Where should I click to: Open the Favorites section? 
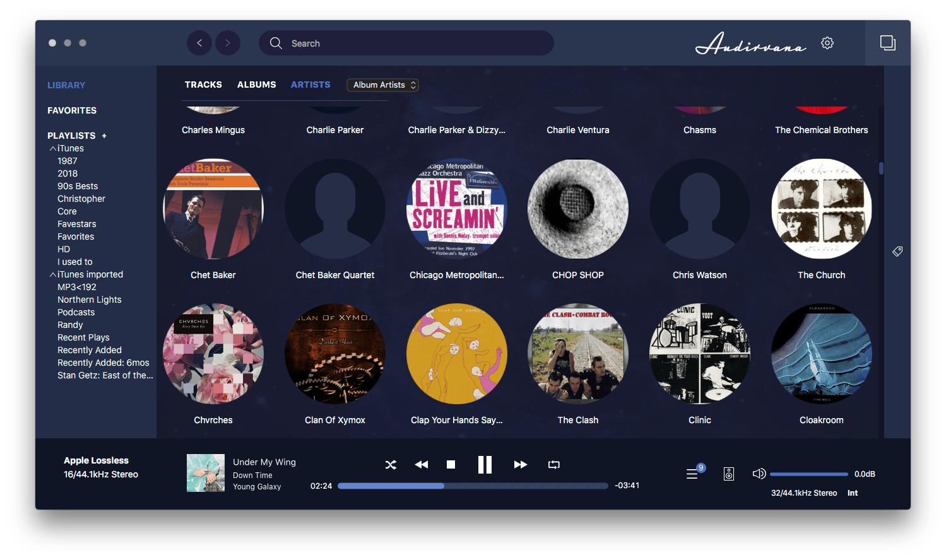tap(72, 110)
